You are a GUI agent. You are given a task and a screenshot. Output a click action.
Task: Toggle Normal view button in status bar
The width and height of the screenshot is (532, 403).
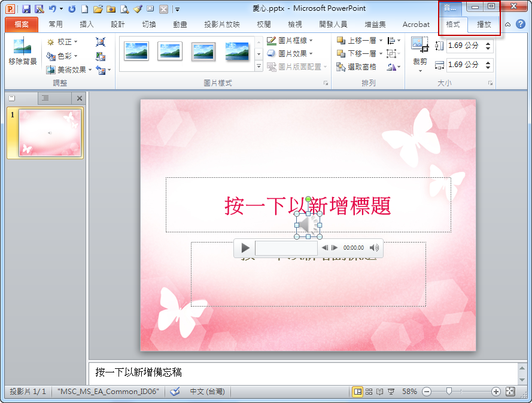click(x=358, y=392)
